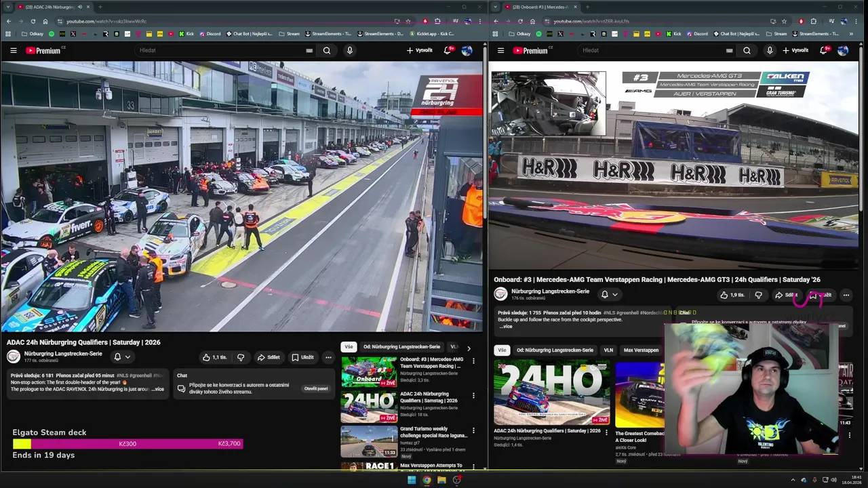Viewport: 868px width, 488px height.
Task: Expand description with ...více under right video
Action: pyautogui.click(x=506, y=327)
